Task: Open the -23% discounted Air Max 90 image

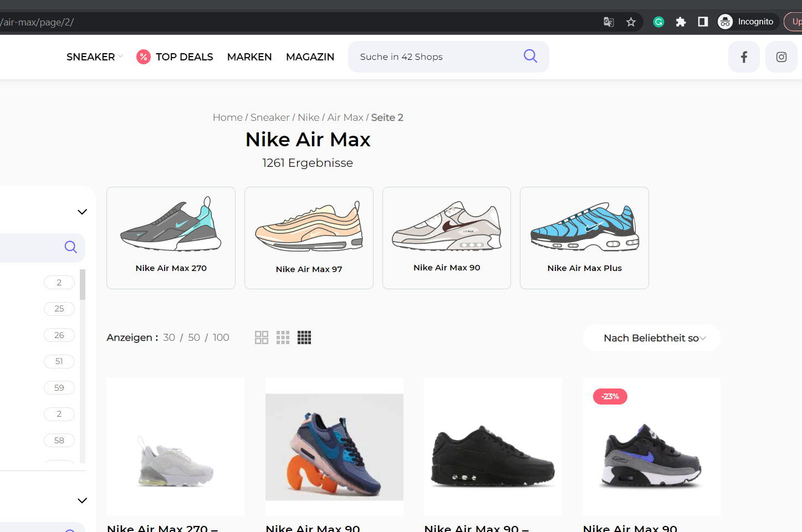Action: (651, 447)
